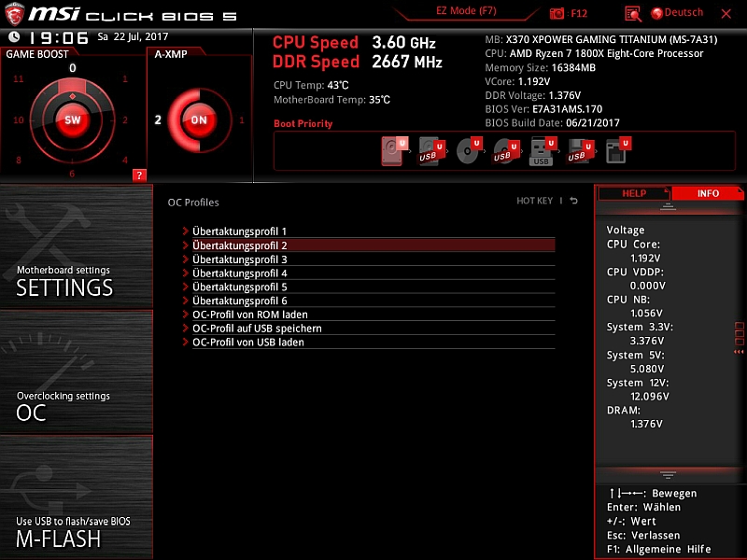Click the HOT KEY label
The width and height of the screenshot is (747, 560).
click(x=534, y=201)
